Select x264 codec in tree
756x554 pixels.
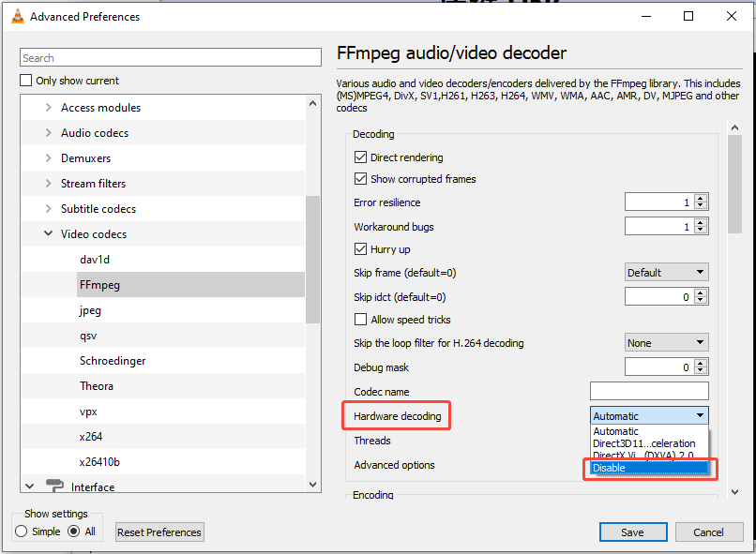91,437
